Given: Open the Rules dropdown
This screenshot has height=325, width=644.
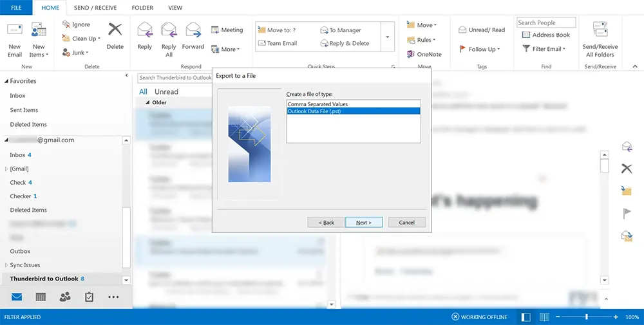Looking at the screenshot, I should click(x=421, y=40).
